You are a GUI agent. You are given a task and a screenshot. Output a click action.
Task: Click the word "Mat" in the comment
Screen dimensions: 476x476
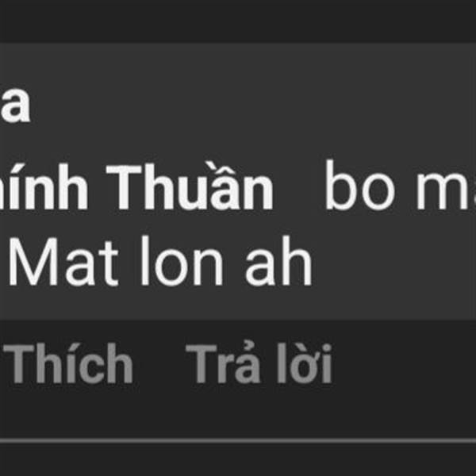pyautogui.click(x=63, y=262)
